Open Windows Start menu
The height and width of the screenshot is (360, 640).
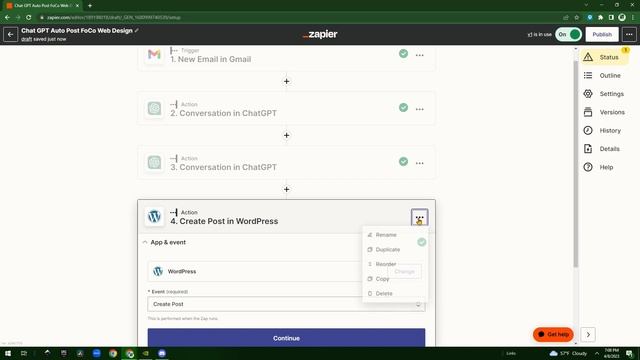(8, 353)
